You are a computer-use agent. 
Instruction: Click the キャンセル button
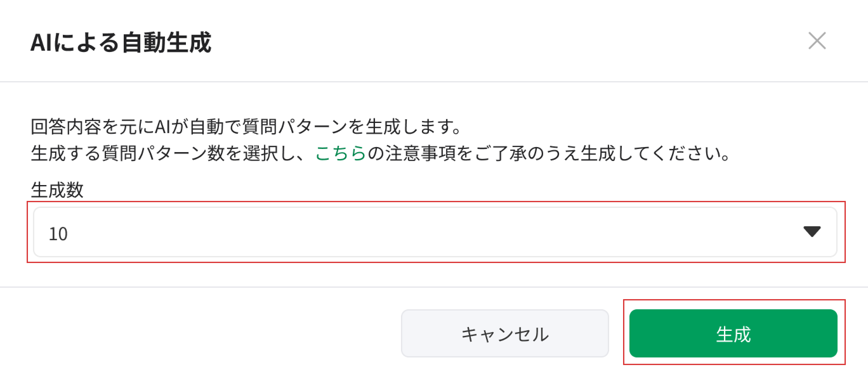click(504, 334)
